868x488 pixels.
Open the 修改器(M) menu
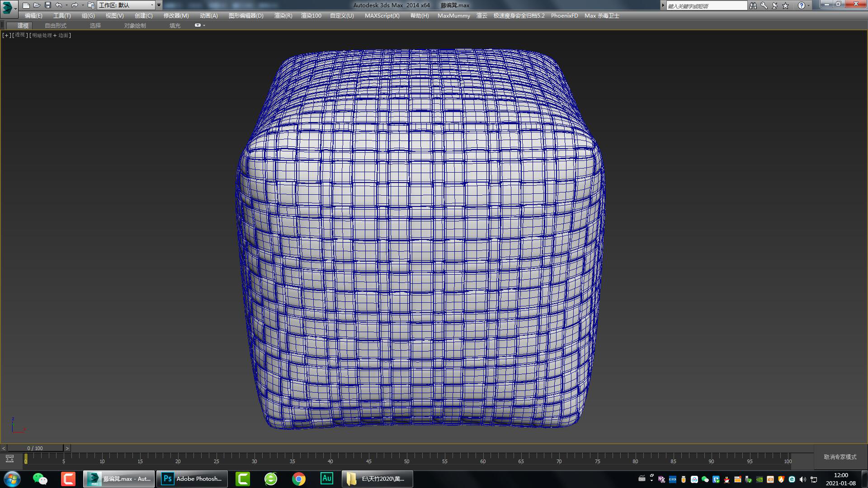(176, 15)
